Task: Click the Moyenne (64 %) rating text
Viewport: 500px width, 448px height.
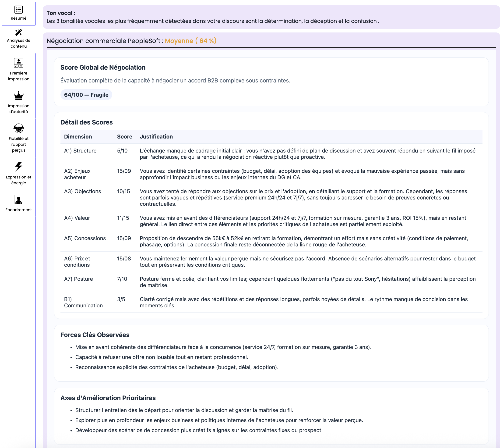Action: tap(190, 41)
